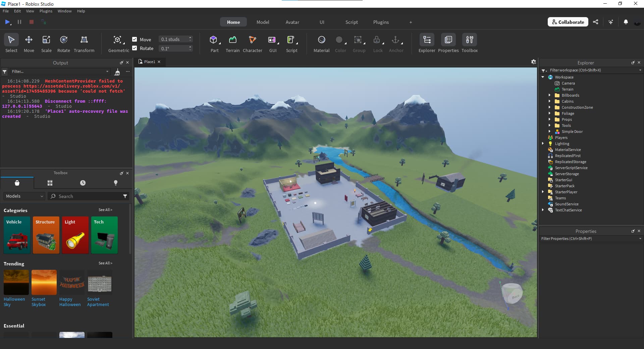Image resolution: width=644 pixels, height=349 pixels.
Task: Open notifications bell
Action: tap(626, 22)
